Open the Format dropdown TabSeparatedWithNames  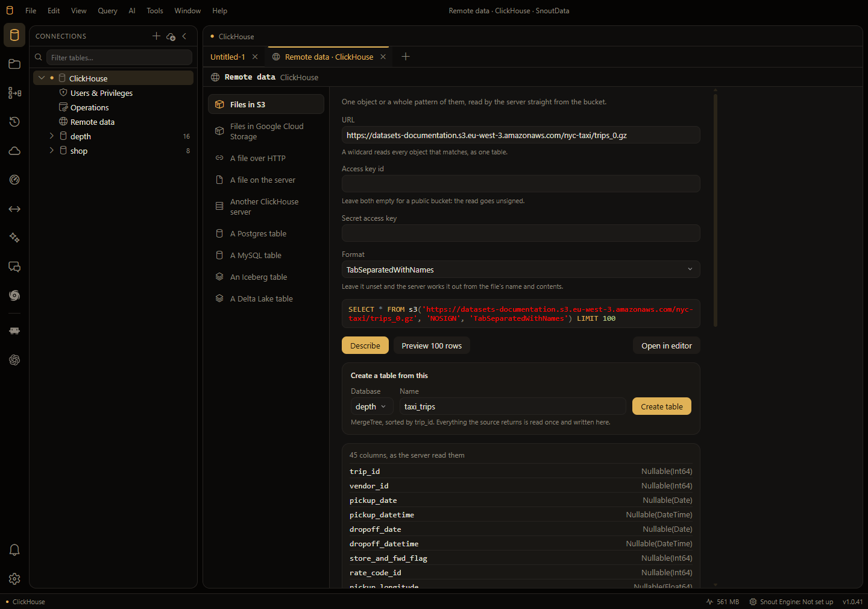521,270
